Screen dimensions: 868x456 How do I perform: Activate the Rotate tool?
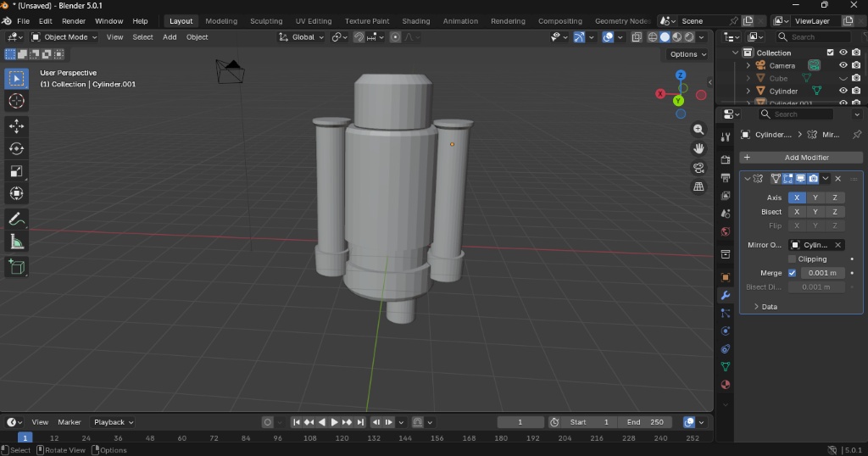coord(16,149)
